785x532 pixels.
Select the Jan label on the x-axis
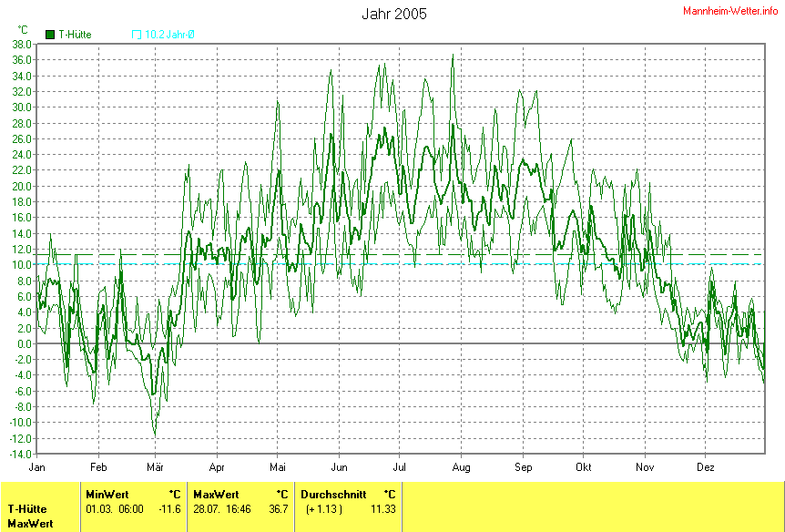37,465
